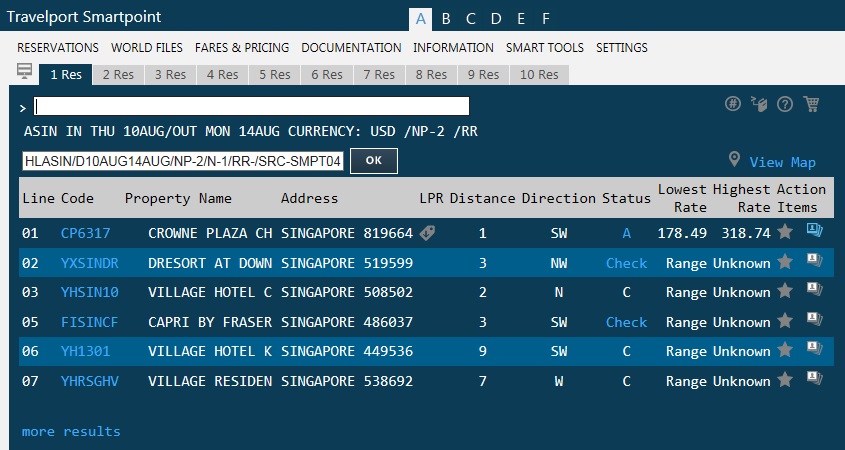Open property code YHRSGHV

coord(89,380)
